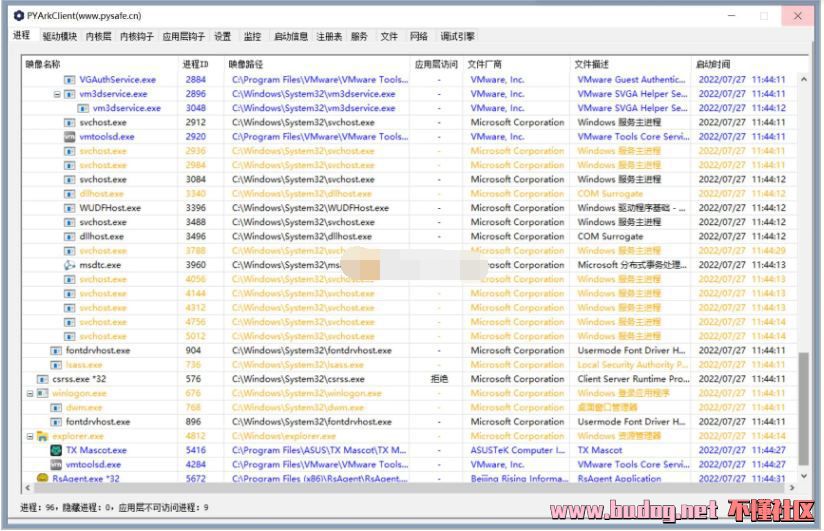Select the msdtc.exe process icon
This screenshot has height=531, width=824.
coord(70,266)
